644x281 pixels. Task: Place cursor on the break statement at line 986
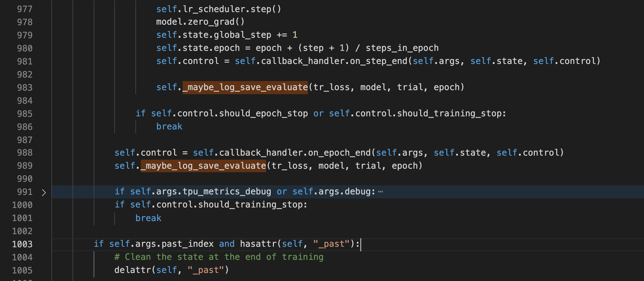tap(169, 126)
